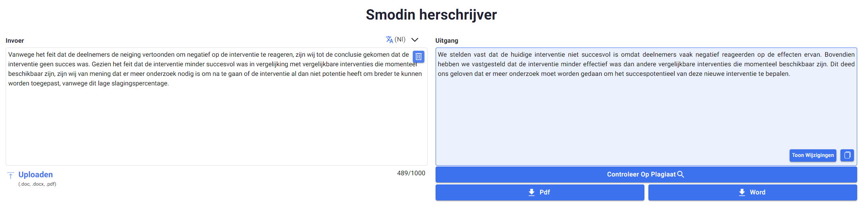The height and width of the screenshot is (206, 868).
Task: Click the Uitgang section label
Action: point(447,41)
